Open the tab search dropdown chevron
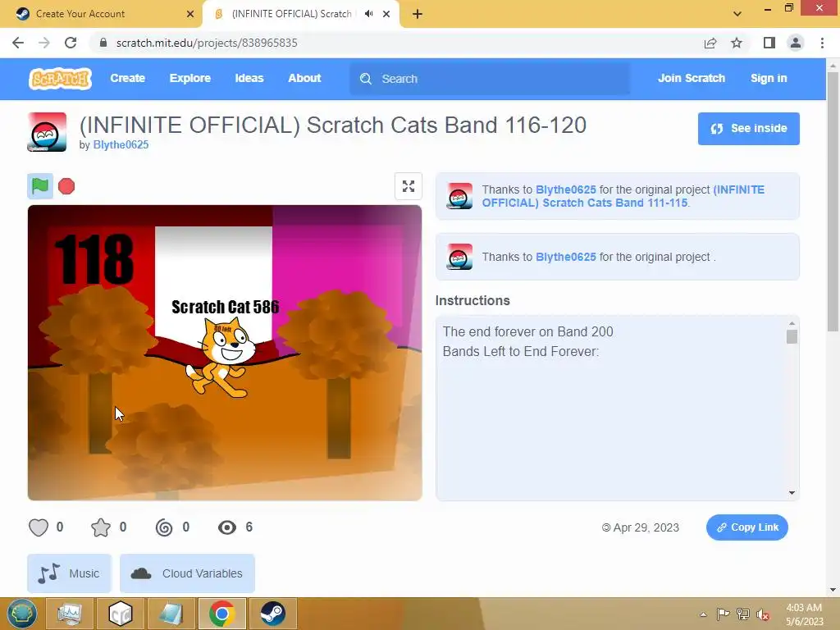 click(x=737, y=14)
